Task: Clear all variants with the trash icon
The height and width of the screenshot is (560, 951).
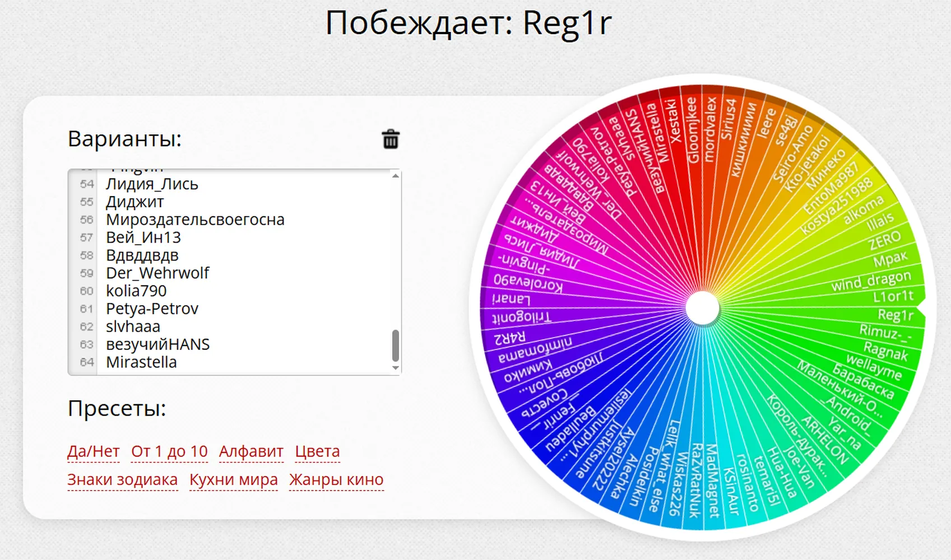Action: click(391, 139)
